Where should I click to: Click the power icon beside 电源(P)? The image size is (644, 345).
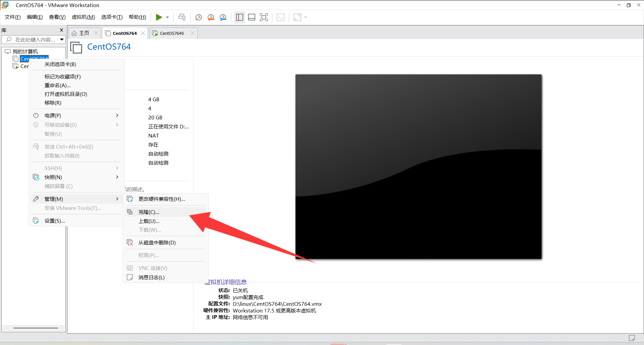tap(36, 115)
